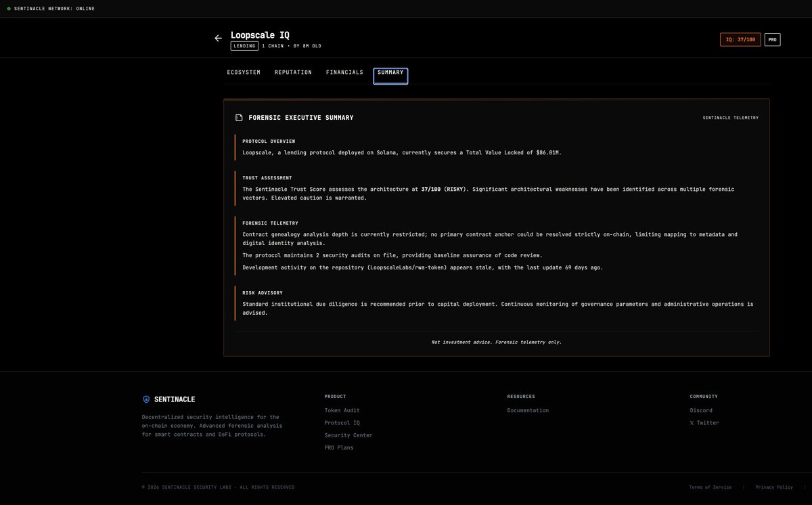This screenshot has height=505, width=812.
Task: Click the PRO badge in the header
Action: click(x=771, y=38)
